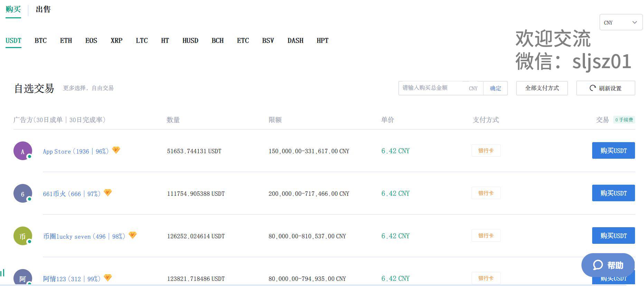The image size is (644, 286).
Task: Select the HT coin tab
Action: pyautogui.click(x=165, y=40)
